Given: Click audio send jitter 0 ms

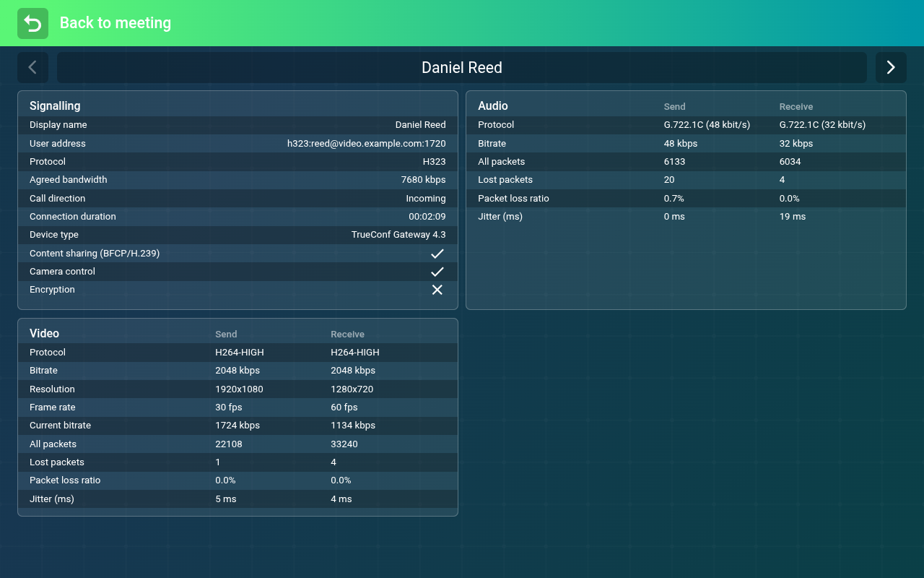Looking at the screenshot, I should pyautogui.click(x=674, y=217).
